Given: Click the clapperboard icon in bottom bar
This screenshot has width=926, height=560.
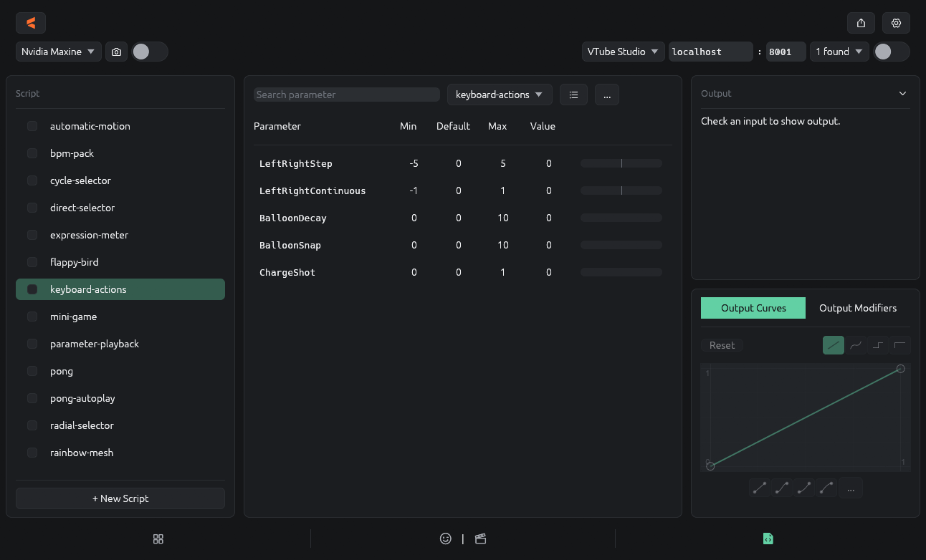Looking at the screenshot, I should pyautogui.click(x=481, y=539).
